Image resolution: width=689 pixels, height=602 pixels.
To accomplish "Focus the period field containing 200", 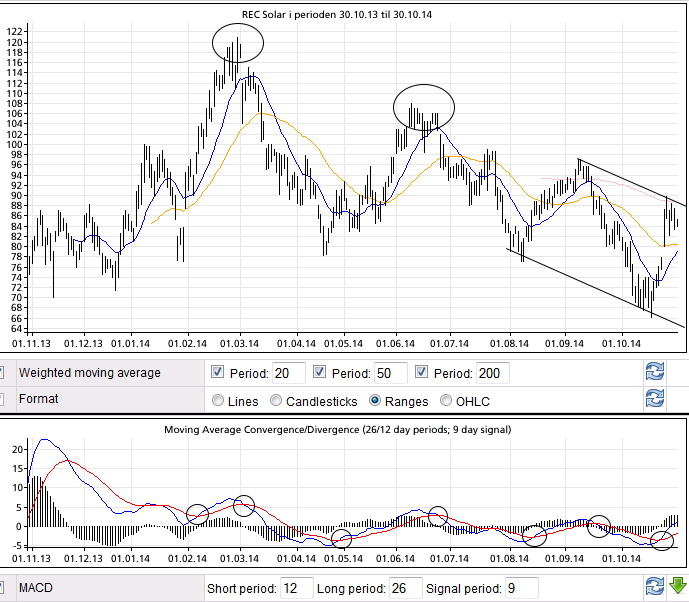I will click(492, 373).
